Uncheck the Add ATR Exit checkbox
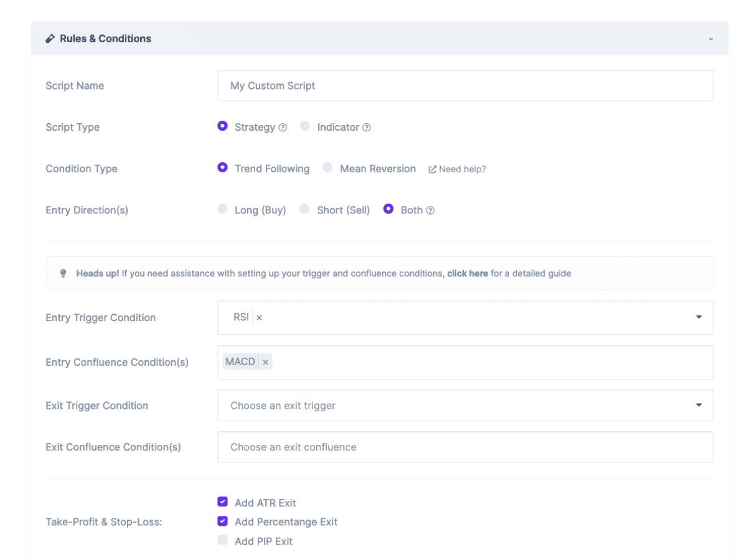The image size is (747, 560). coord(222,502)
